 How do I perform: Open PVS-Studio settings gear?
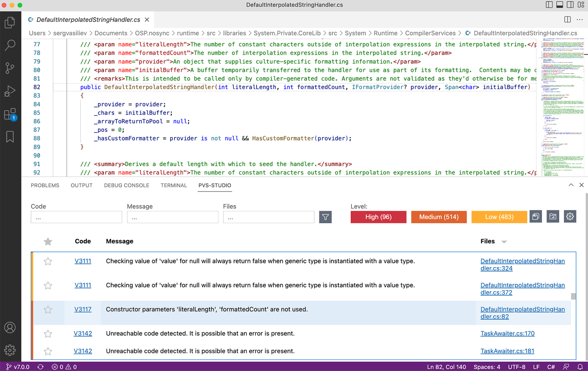coord(570,217)
